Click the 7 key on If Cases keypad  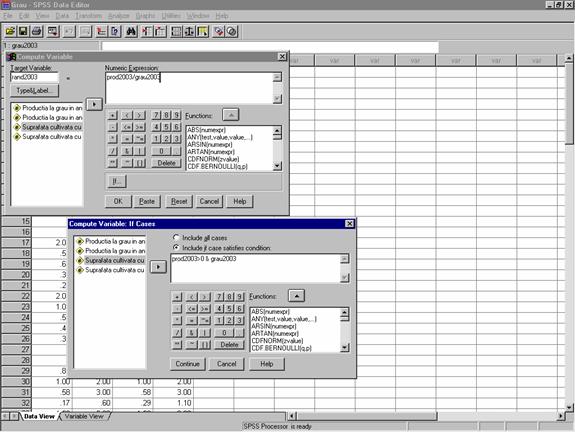tap(219, 296)
